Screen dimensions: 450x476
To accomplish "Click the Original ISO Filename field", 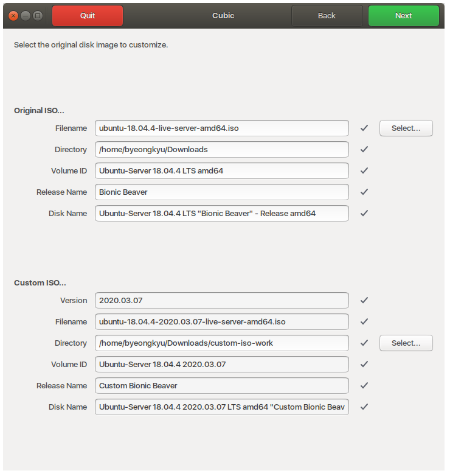I will (222, 128).
